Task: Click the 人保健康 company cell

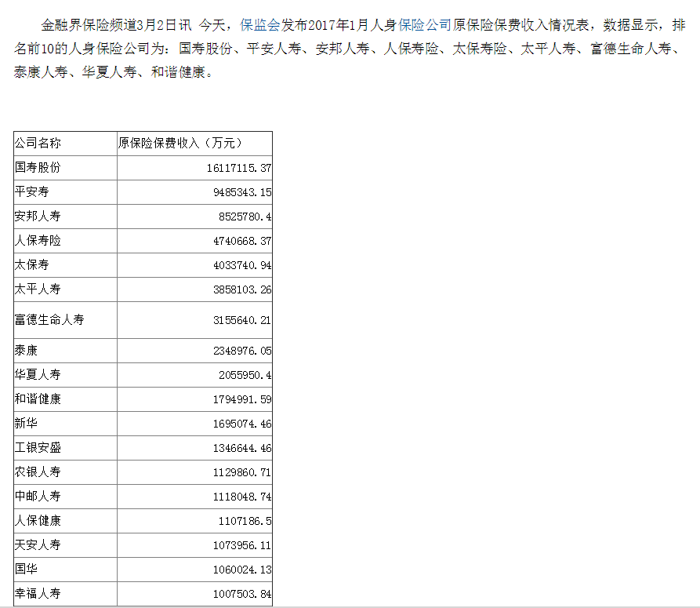Action: [66, 521]
